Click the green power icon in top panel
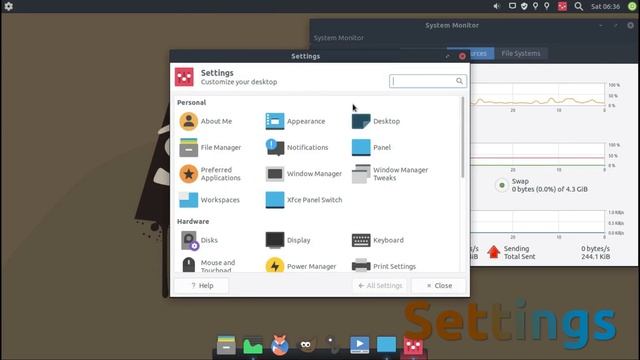640x360 pixels. pyautogui.click(x=633, y=6)
